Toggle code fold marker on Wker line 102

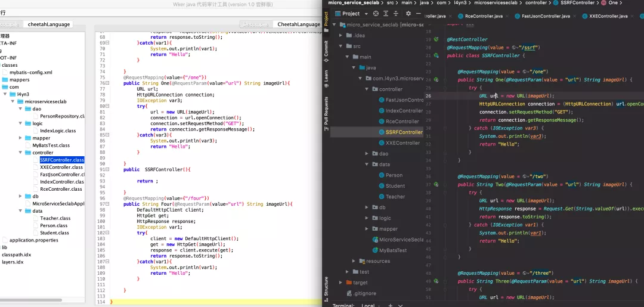pyautogui.click(x=107, y=232)
